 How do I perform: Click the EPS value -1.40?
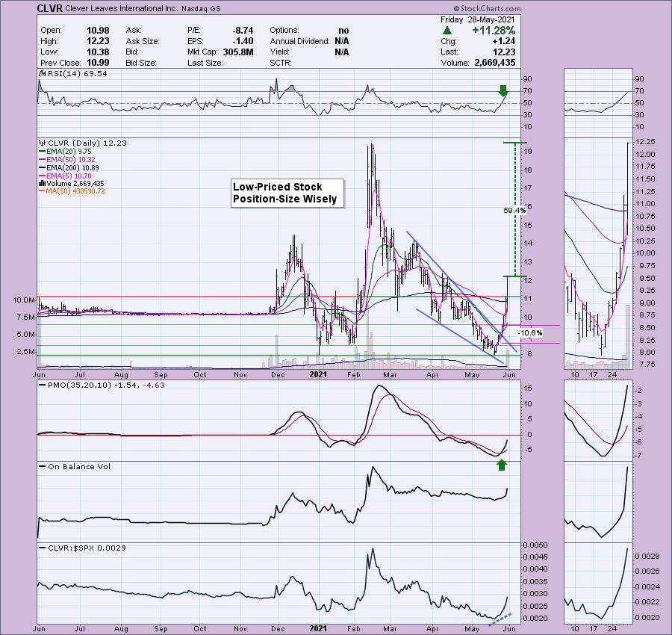click(x=243, y=41)
